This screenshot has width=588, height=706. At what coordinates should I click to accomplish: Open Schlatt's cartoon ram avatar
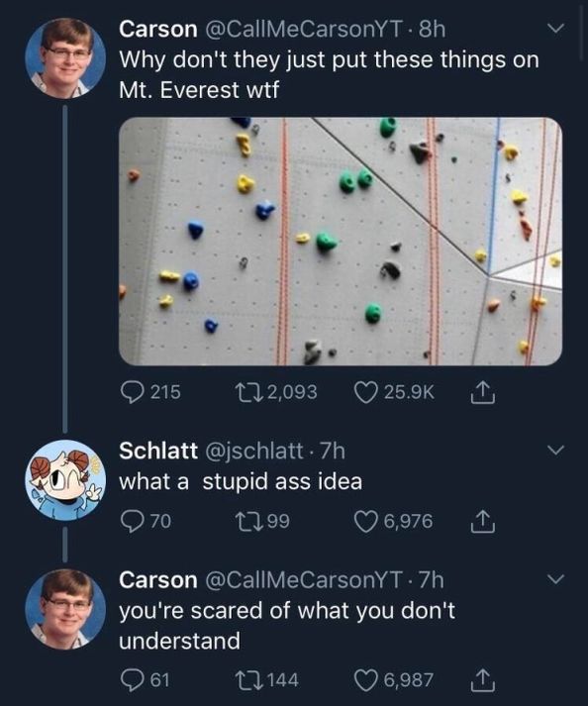[x=65, y=480]
